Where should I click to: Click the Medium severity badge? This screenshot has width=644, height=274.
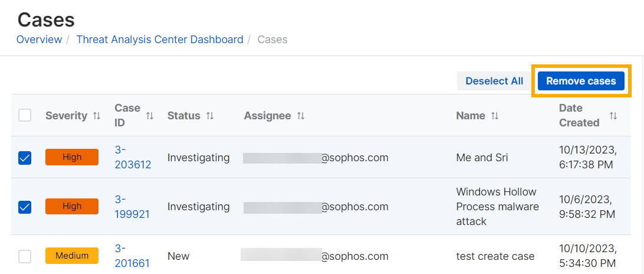[x=72, y=256]
